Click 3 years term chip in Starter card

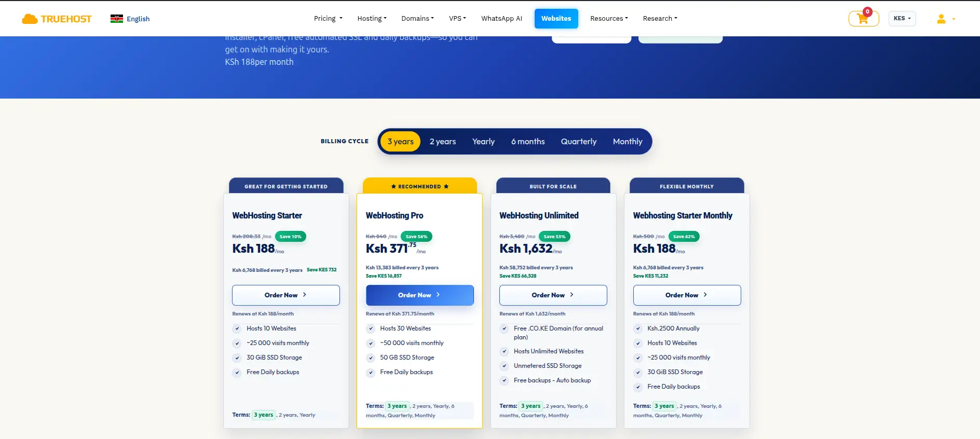[x=264, y=415]
